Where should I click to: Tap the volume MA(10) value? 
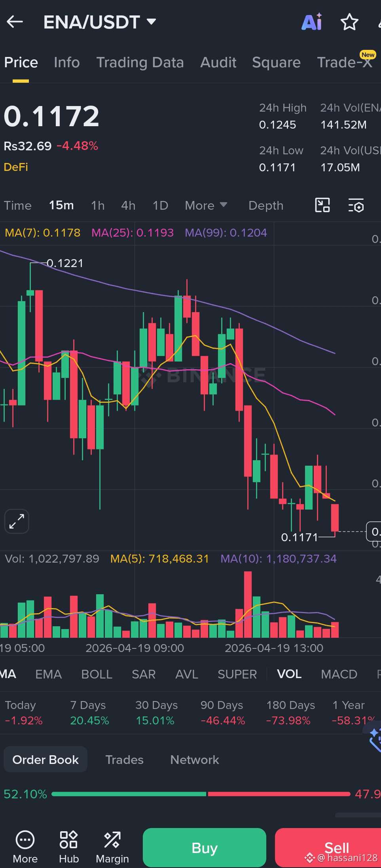tap(279, 559)
